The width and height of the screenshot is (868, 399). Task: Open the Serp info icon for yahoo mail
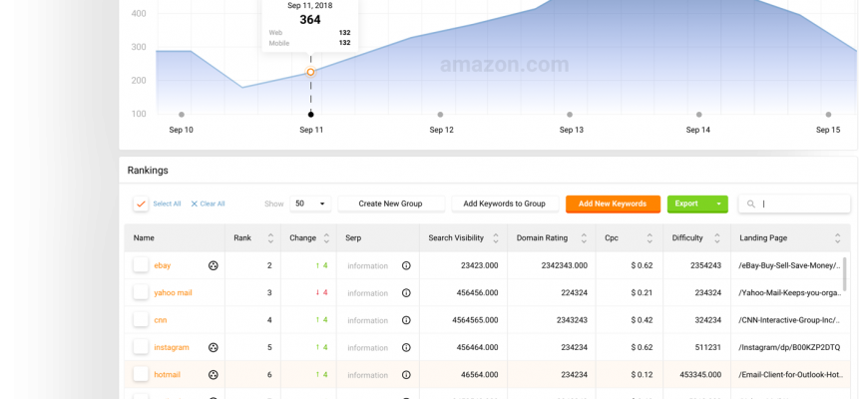pyautogui.click(x=406, y=292)
